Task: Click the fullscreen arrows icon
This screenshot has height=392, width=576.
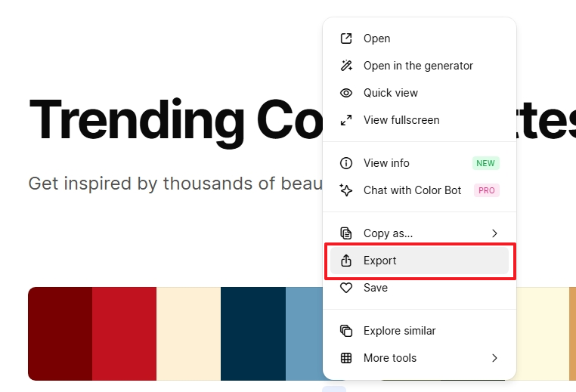Action: click(x=346, y=120)
